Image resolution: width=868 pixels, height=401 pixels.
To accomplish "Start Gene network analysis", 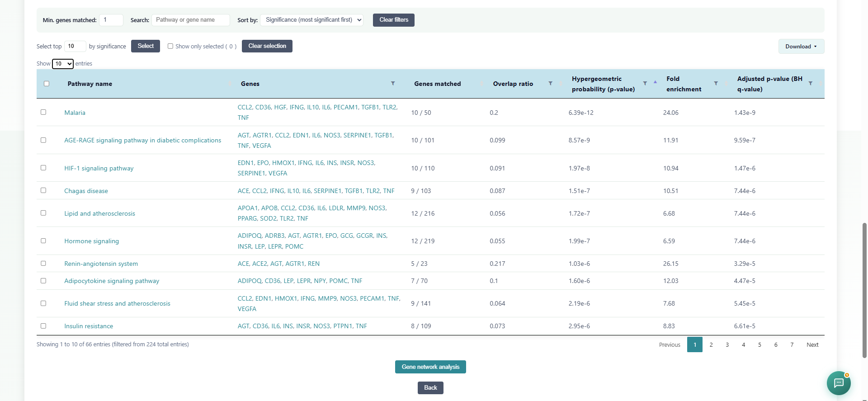I will (x=430, y=367).
